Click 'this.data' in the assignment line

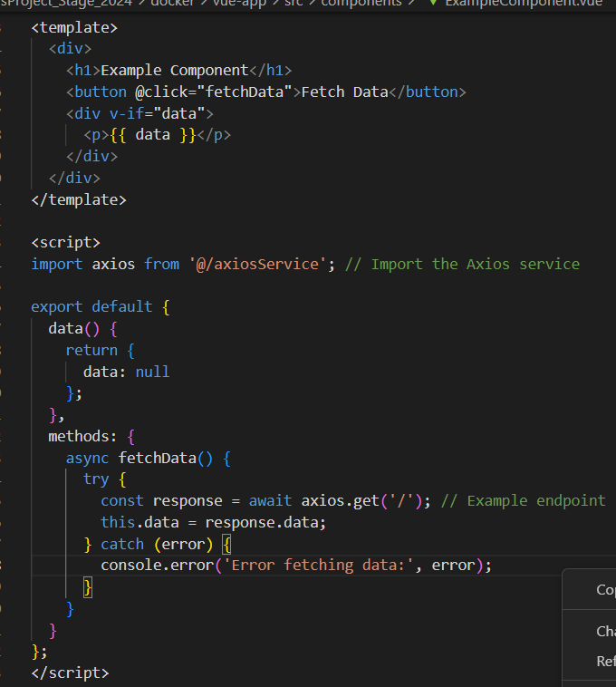(140, 522)
